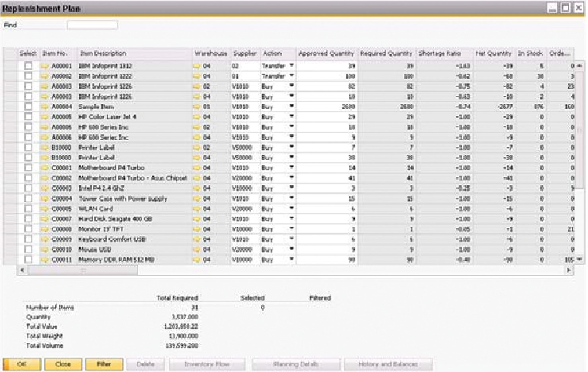Click inside the Find input field
The image size is (588, 372).
pyautogui.click(x=91, y=25)
